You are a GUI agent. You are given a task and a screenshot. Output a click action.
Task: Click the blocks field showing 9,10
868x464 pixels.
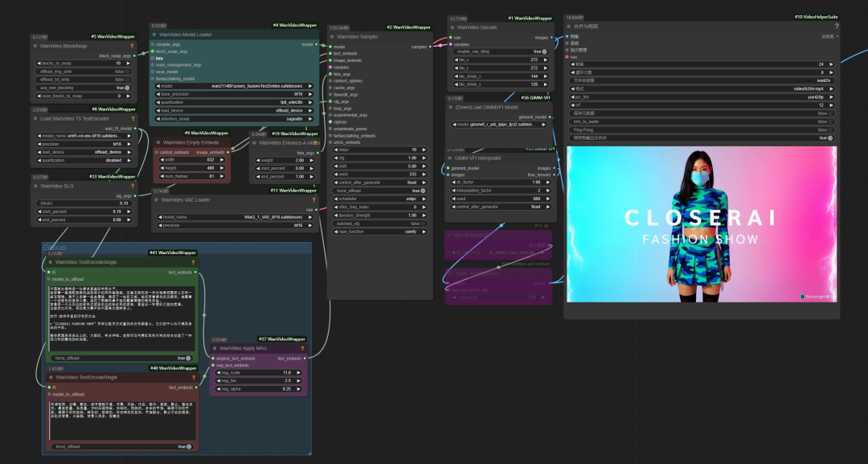point(84,203)
